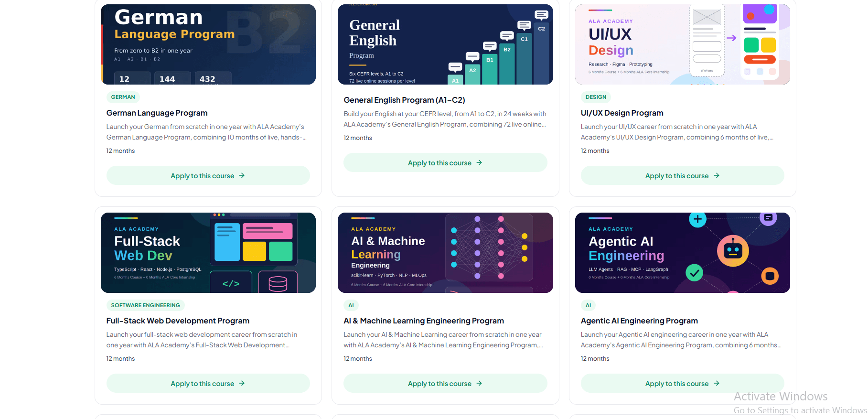Apply to the General English Program course
Image resolution: width=868 pixels, height=419 pixels.
pyautogui.click(x=445, y=162)
